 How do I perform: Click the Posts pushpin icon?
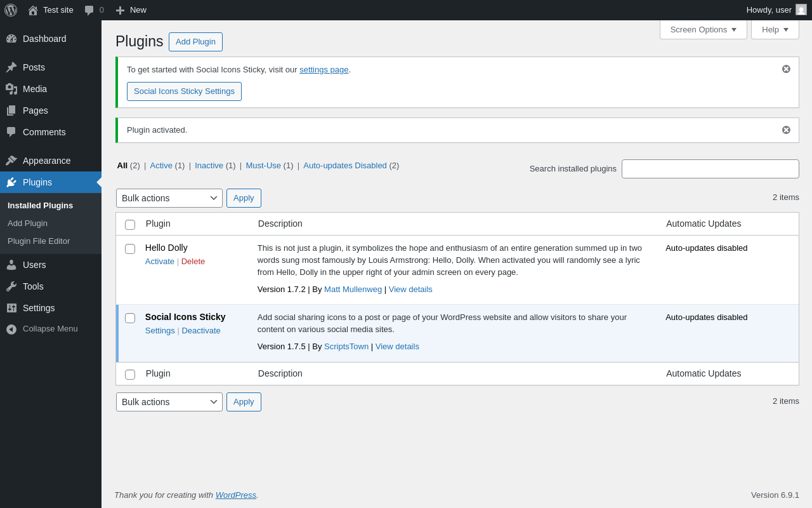tap(11, 67)
